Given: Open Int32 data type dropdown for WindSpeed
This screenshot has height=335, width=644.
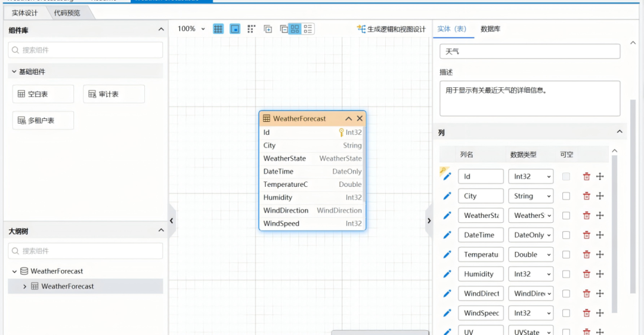Looking at the screenshot, I should click(x=531, y=313).
